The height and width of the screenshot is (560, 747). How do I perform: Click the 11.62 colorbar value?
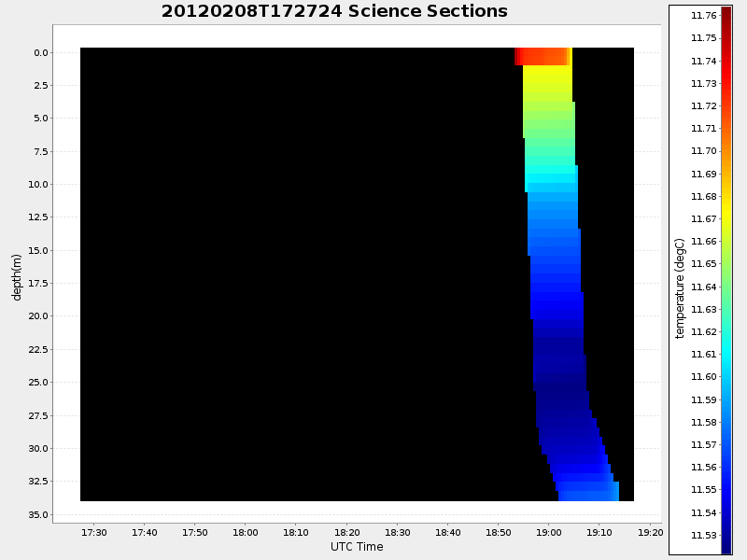pyautogui.click(x=704, y=331)
